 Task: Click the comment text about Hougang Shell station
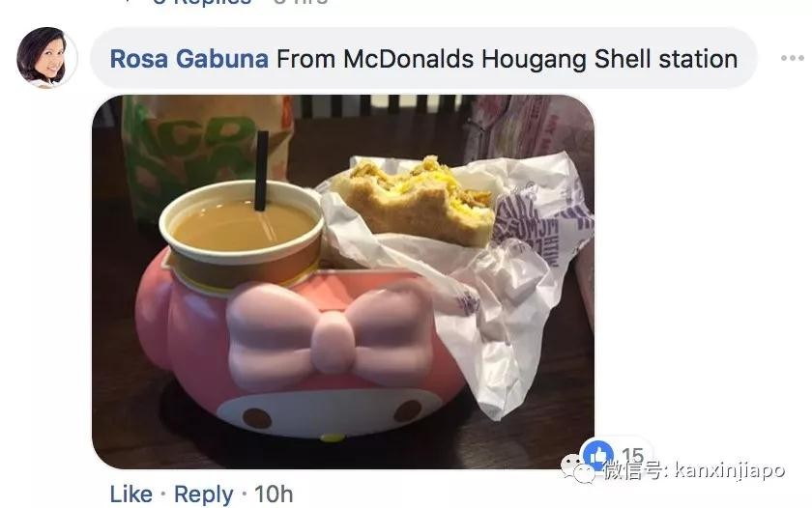coord(507,59)
